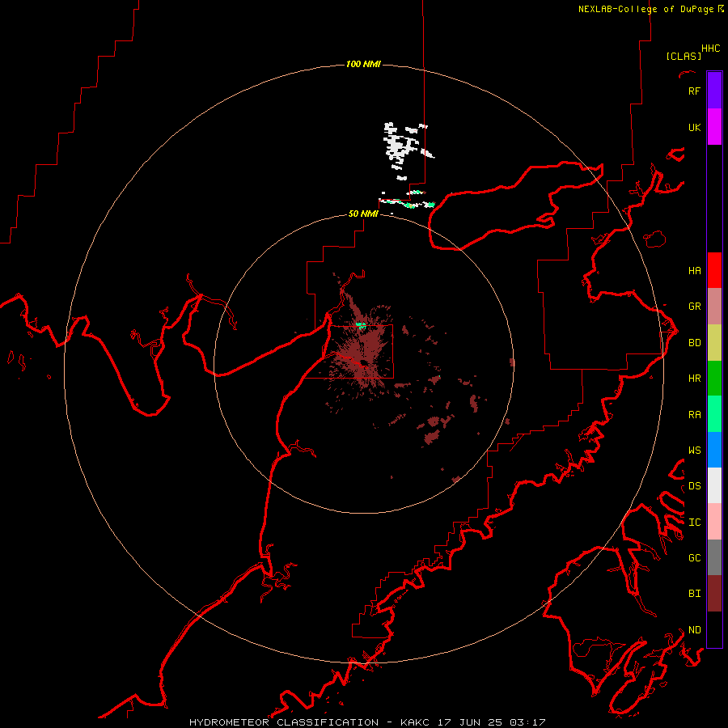Screen dimensions: 728x728
Task: Click the 'DS' legend label
Action: [x=694, y=486]
